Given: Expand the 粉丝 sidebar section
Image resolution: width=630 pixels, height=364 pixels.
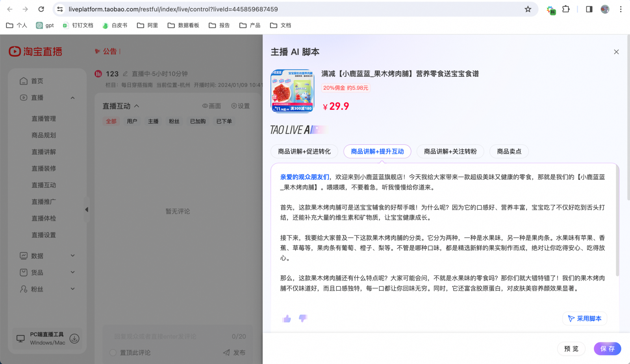Looking at the screenshot, I should tap(73, 289).
